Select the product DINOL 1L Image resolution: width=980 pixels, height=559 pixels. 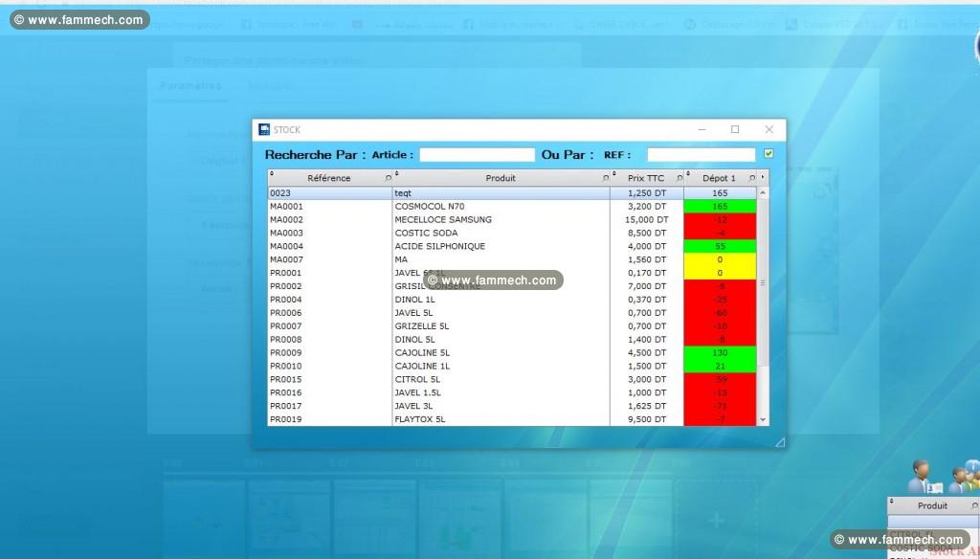pos(415,300)
